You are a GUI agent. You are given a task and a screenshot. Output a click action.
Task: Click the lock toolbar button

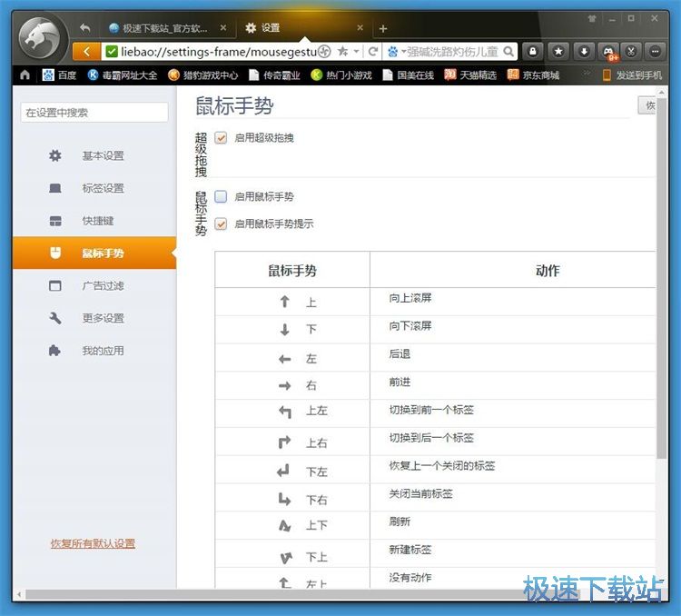533,52
